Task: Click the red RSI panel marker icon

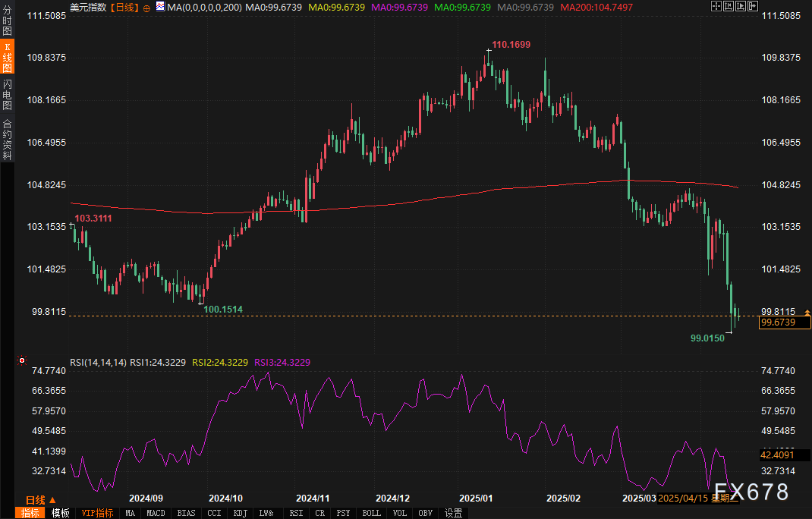Action: point(21,361)
